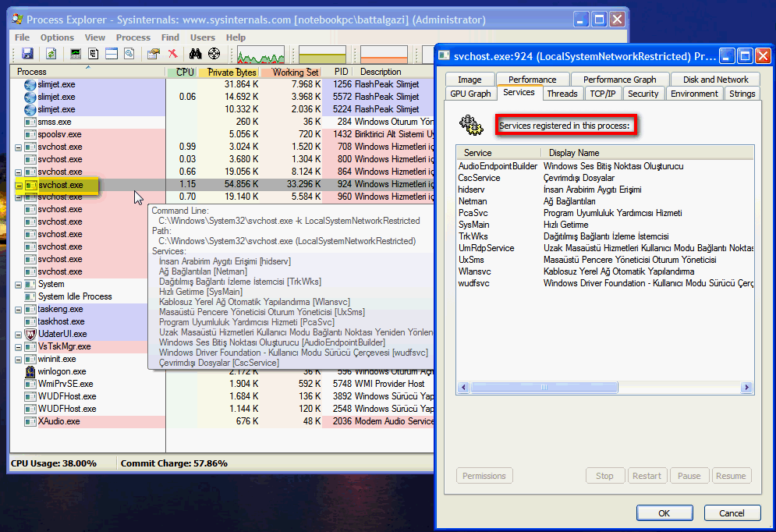The height and width of the screenshot is (532, 776).
Task: Open the View menu
Action: (94, 37)
